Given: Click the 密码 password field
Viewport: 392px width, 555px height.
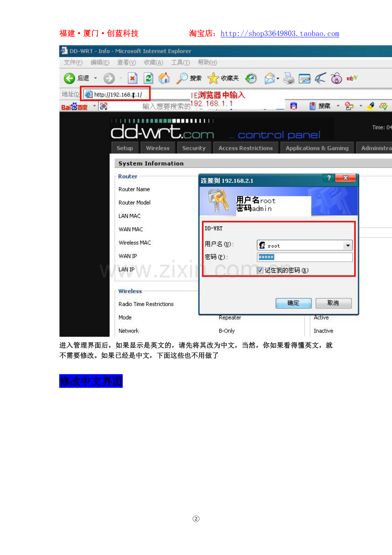Looking at the screenshot, I should (305, 257).
